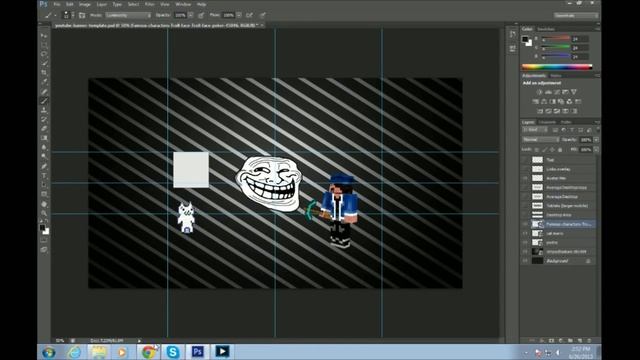This screenshot has width=640, height=360.
Task: Add an Invert adjustment
Action: coord(540,111)
